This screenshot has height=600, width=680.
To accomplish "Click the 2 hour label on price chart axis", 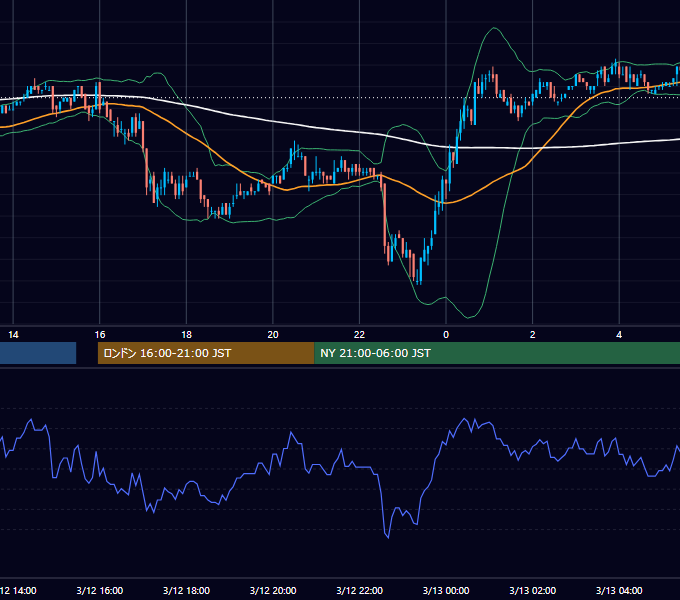I will (533, 335).
